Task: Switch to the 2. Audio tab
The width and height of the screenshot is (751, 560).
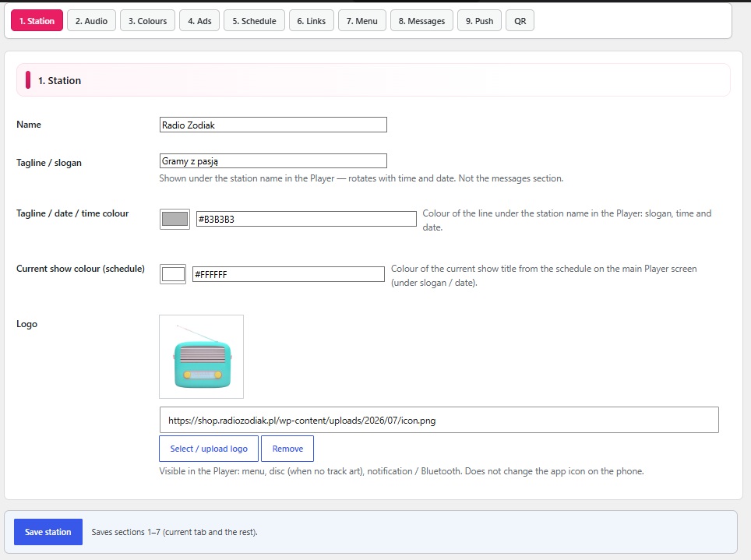Action: [x=91, y=21]
